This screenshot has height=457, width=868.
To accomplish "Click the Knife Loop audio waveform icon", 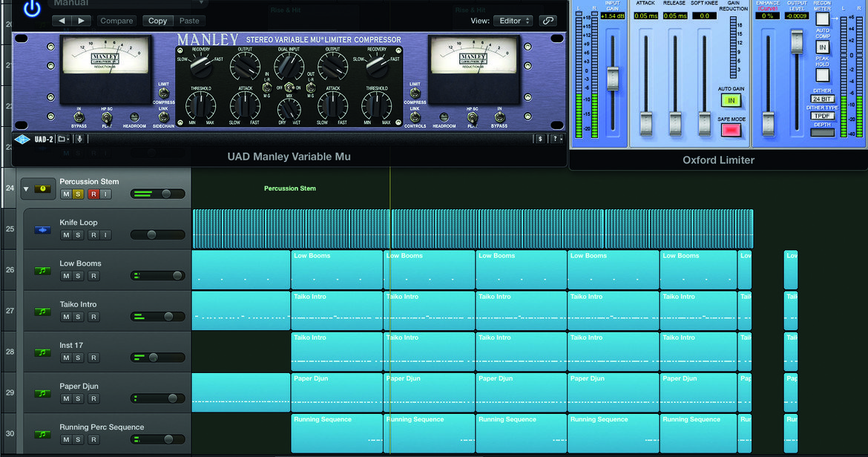I will click(x=42, y=229).
